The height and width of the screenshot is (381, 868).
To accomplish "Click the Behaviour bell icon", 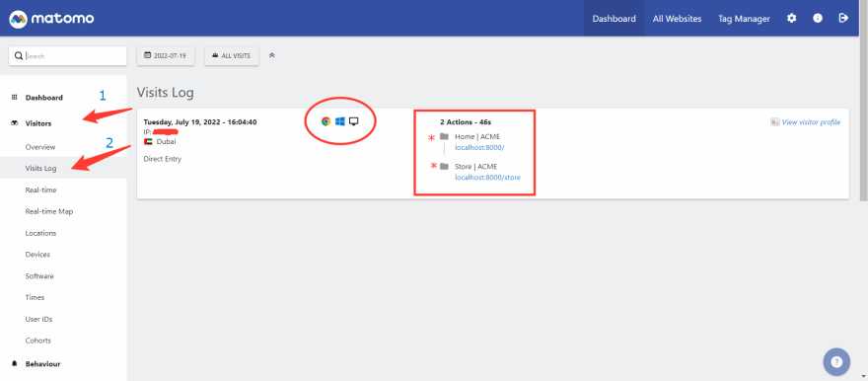I will 15,364.
